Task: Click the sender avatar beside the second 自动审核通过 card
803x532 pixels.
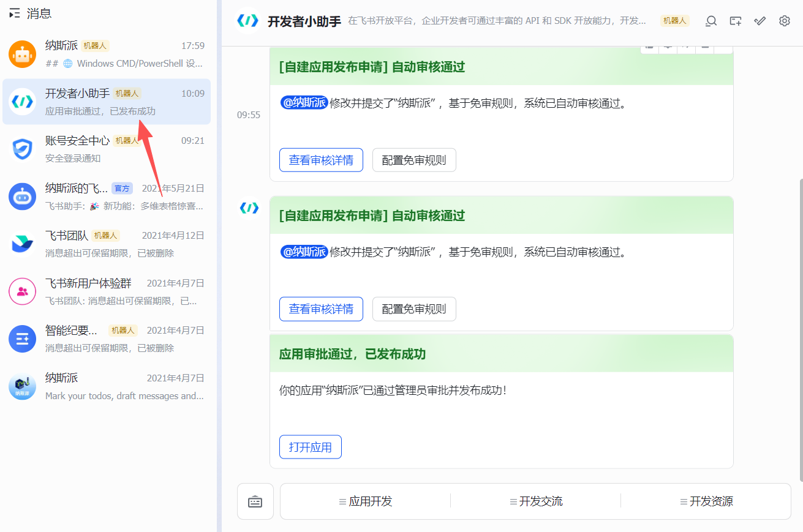Action: click(x=249, y=208)
